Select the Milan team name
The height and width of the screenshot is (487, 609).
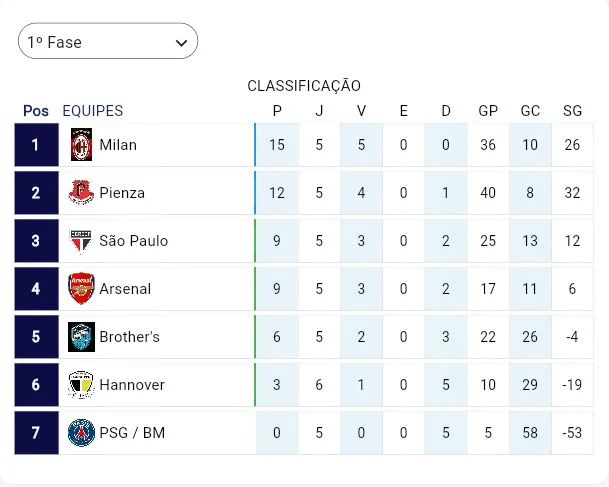click(118, 145)
